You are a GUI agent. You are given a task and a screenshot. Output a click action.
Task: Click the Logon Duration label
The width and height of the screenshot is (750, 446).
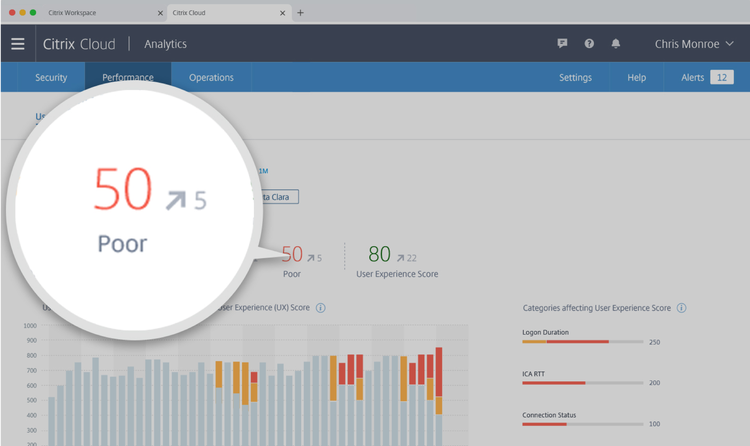click(x=545, y=332)
